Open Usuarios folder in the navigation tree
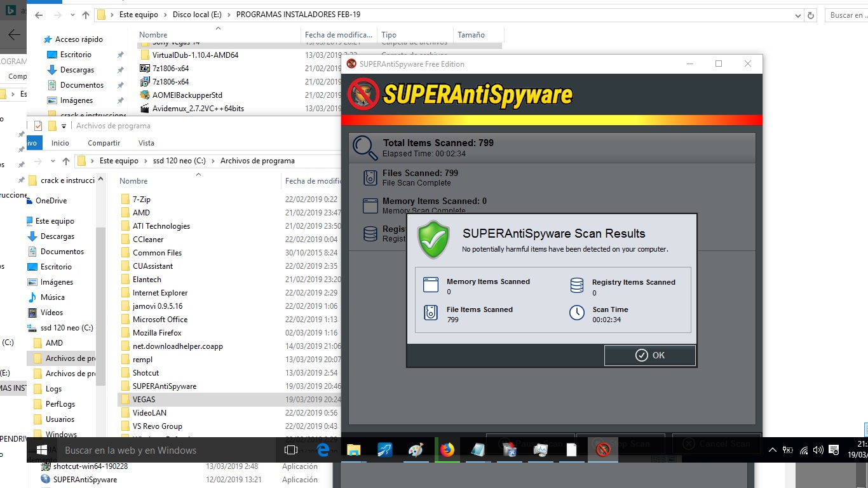 point(60,419)
